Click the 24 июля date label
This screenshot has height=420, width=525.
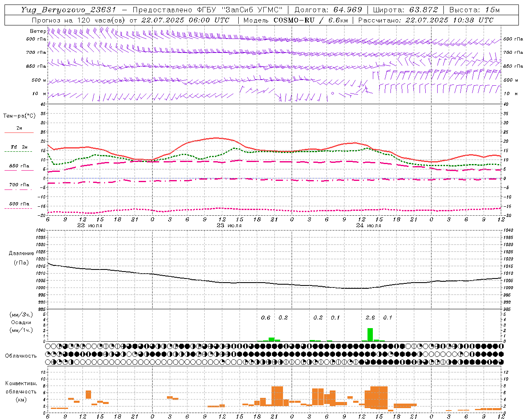[369, 226]
